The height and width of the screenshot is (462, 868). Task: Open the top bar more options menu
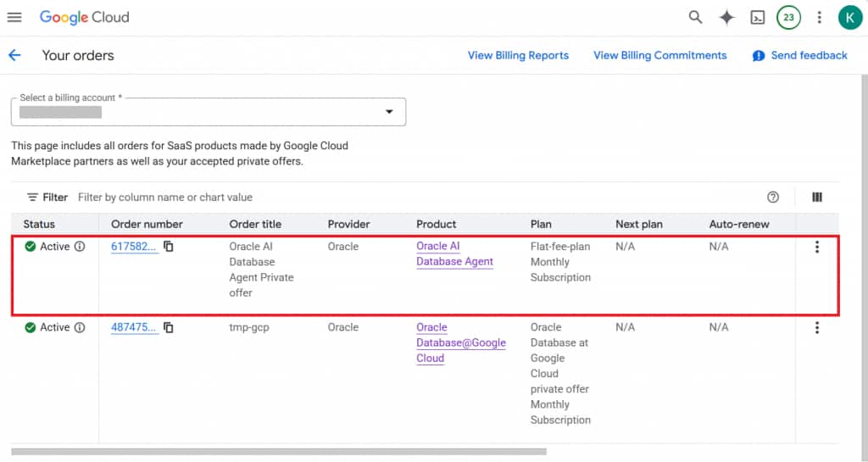click(x=820, y=17)
